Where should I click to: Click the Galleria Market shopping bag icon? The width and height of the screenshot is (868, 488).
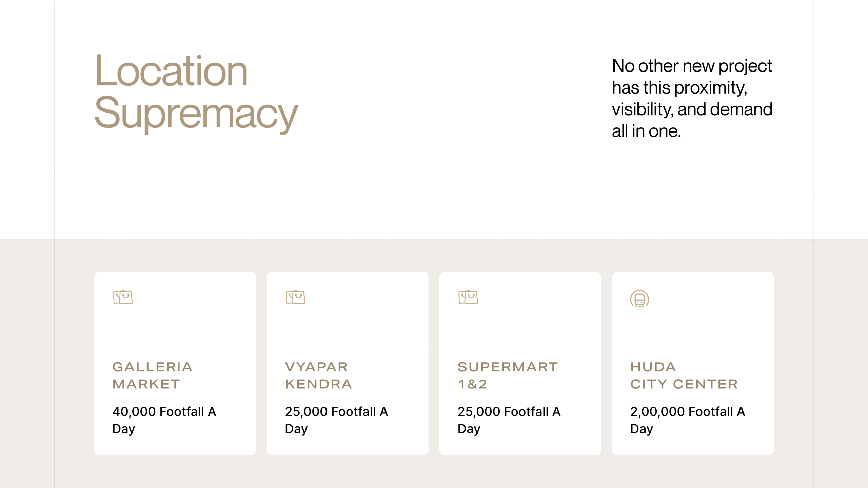pos(123,297)
